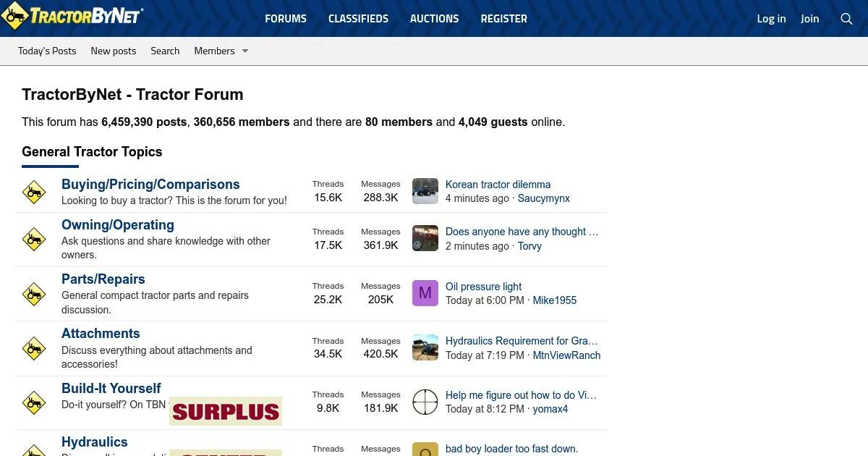This screenshot has height=456, width=868.
Task: Click timestamp Today at 7:19 PM
Action: pyautogui.click(x=485, y=355)
